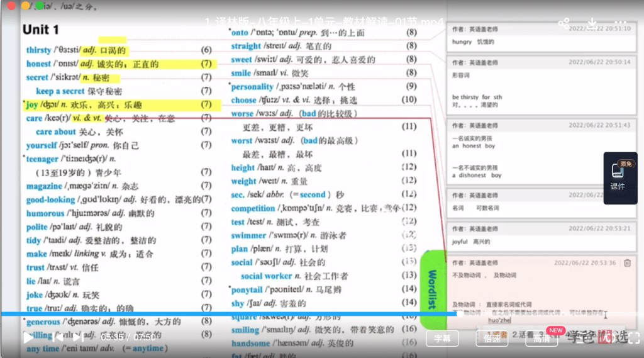
Task: Open the 课件 courseware panel
Action: pos(620,178)
